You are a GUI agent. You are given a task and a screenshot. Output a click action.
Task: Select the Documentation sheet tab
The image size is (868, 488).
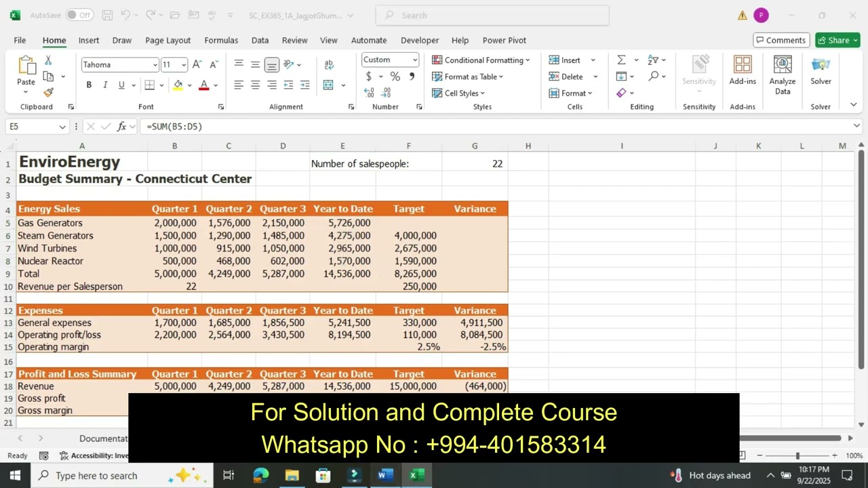pyautogui.click(x=103, y=439)
